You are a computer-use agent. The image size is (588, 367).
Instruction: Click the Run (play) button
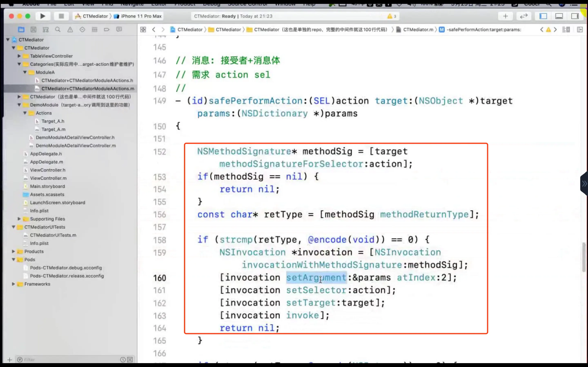[42, 16]
